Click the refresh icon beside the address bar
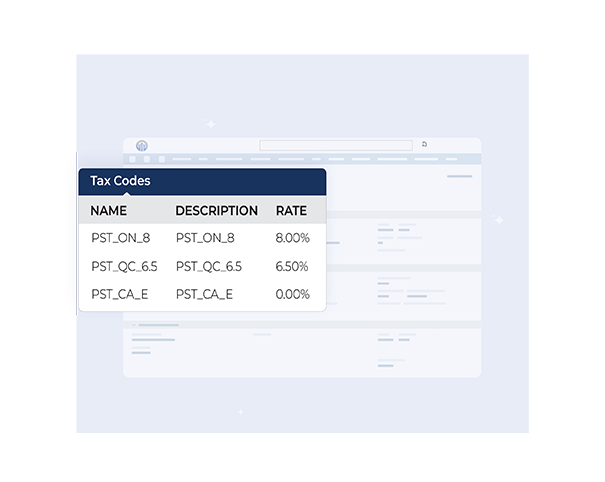 424,144
